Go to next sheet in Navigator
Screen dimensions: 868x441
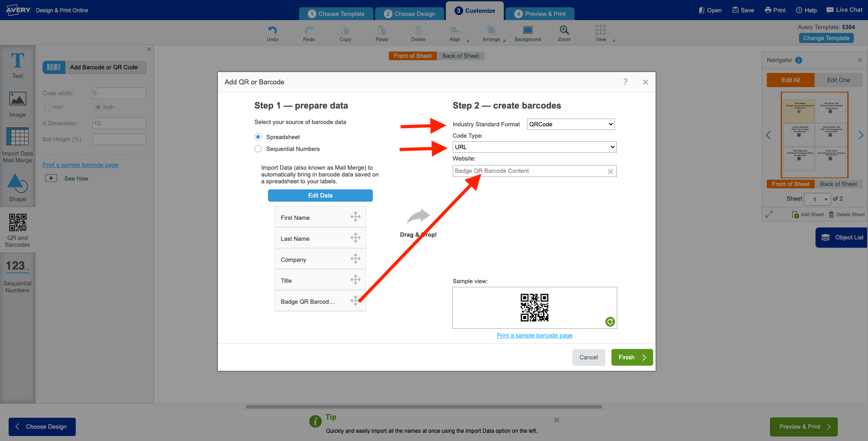(861, 135)
